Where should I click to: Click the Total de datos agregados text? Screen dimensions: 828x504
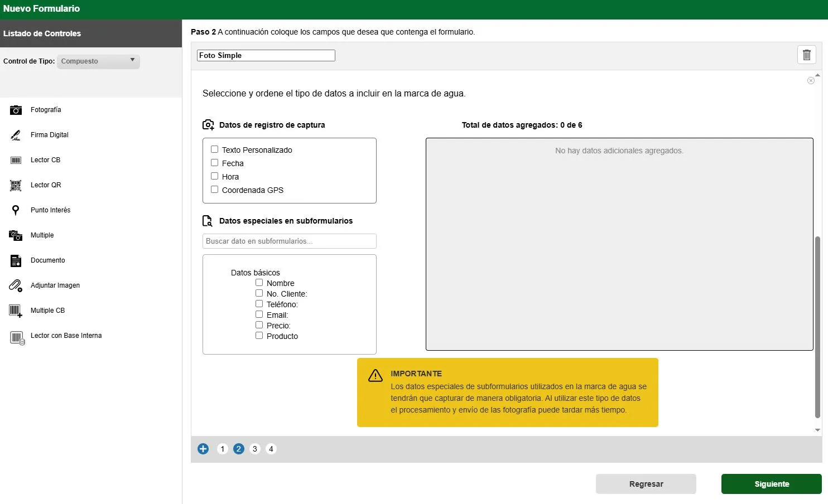pos(522,125)
